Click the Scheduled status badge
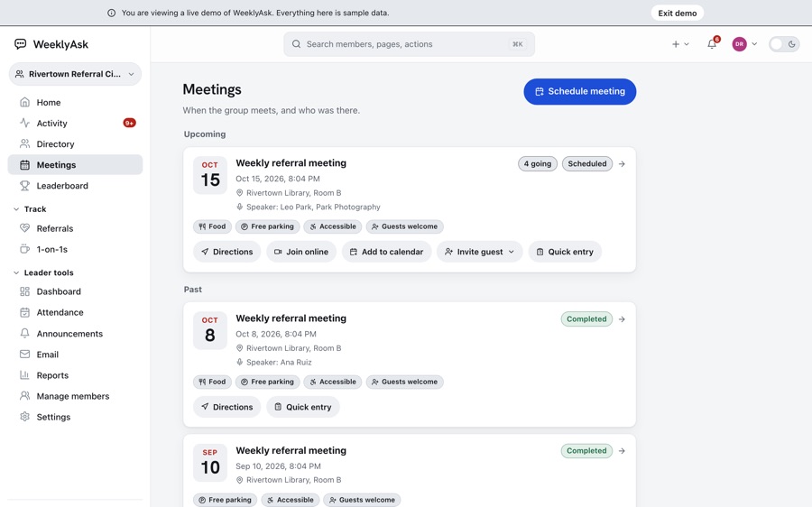This screenshot has height=507, width=812. point(586,163)
